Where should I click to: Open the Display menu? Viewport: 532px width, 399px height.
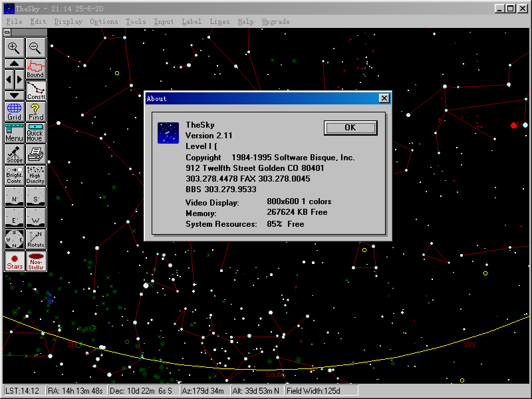click(x=68, y=22)
